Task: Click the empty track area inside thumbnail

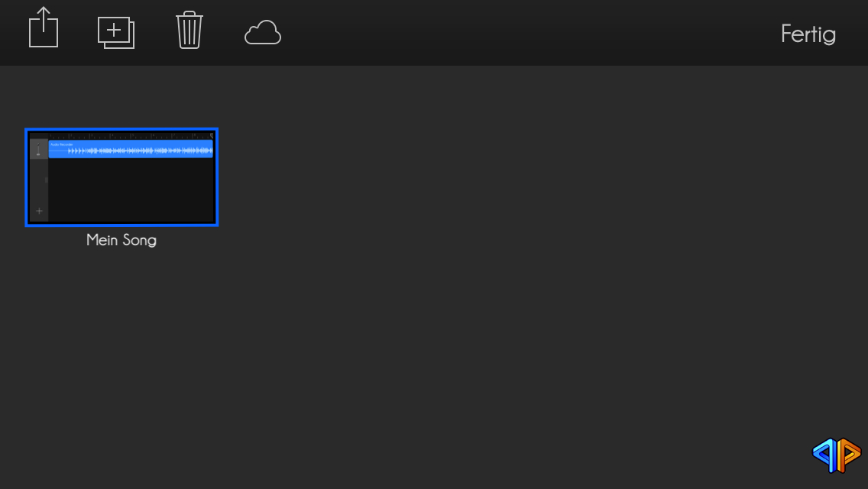Action: [131, 190]
